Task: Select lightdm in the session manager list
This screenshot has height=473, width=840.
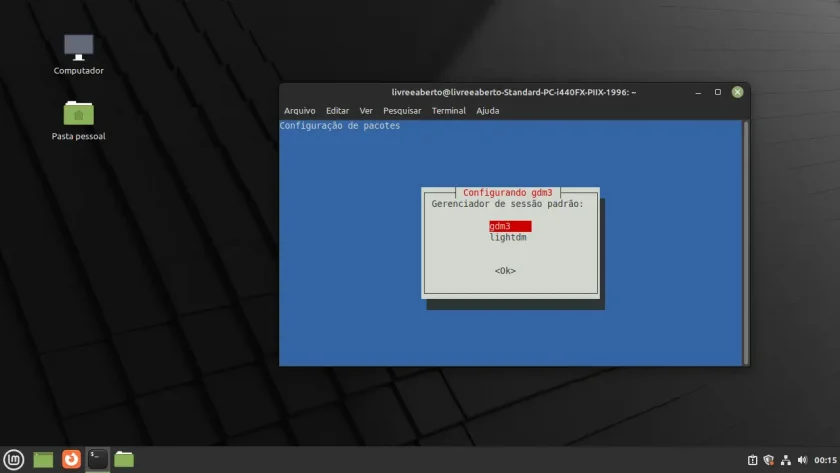Action: 508,237
